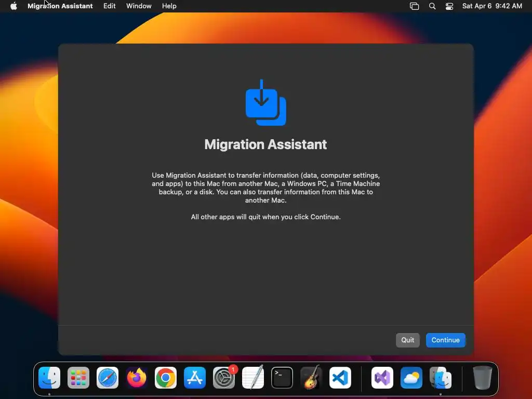Screen dimensions: 532x399
Task: Open the Migration Assistant app menu
Action: coord(60,6)
